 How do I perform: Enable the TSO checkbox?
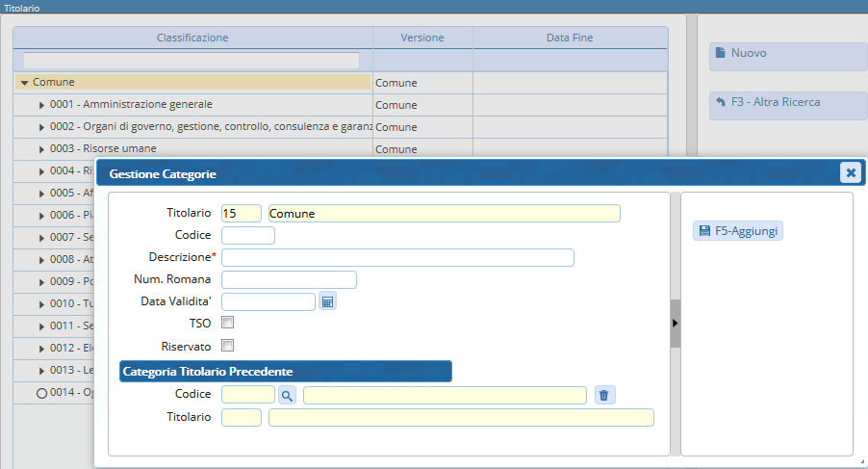pyautogui.click(x=228, y=323)
